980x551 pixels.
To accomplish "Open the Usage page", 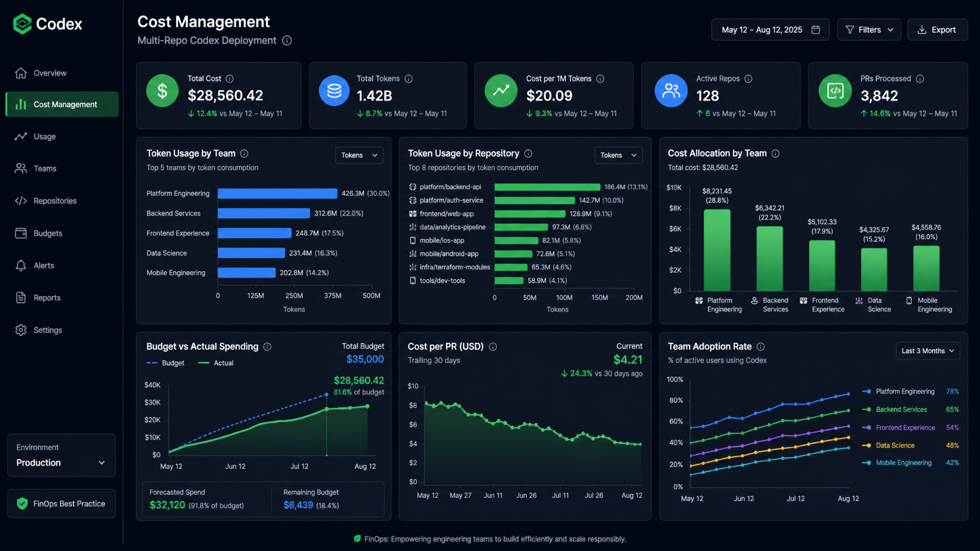I will point(62,137).
